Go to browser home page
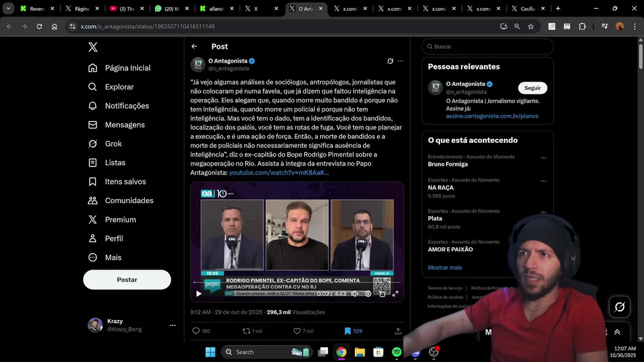Screen dimensions: 644x362 coord(54,26)
